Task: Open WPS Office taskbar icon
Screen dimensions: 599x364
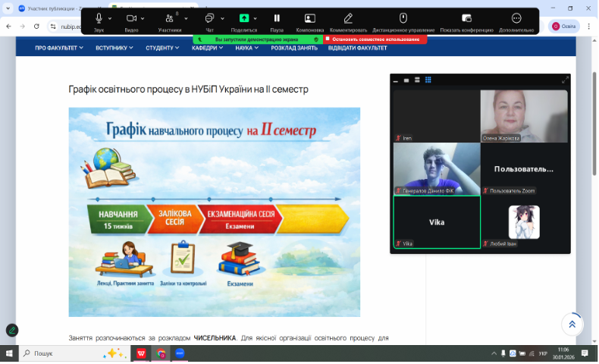Action: click(x=141, y=353)
